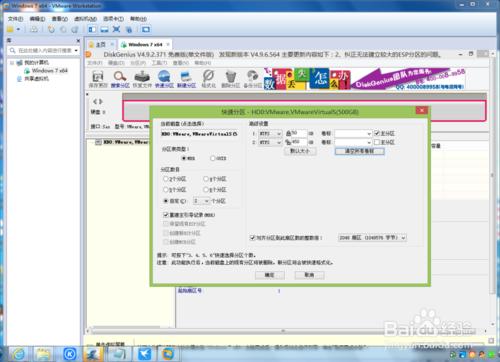Viewport: 500px width, 362px height.
Task: Open DiskGenius 硬盘(D) menu
Action: click(x=116, y=63)
